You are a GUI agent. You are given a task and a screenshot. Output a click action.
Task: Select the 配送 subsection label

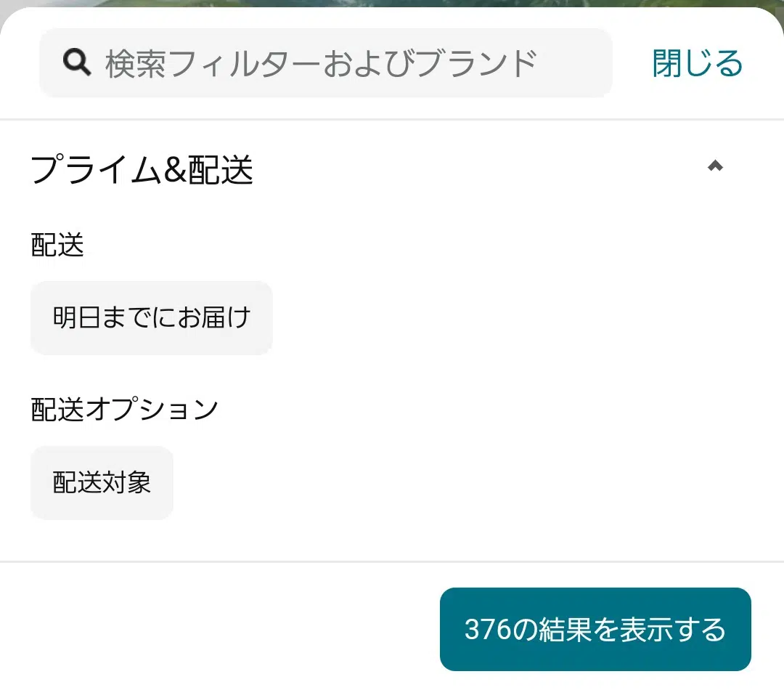57,245
